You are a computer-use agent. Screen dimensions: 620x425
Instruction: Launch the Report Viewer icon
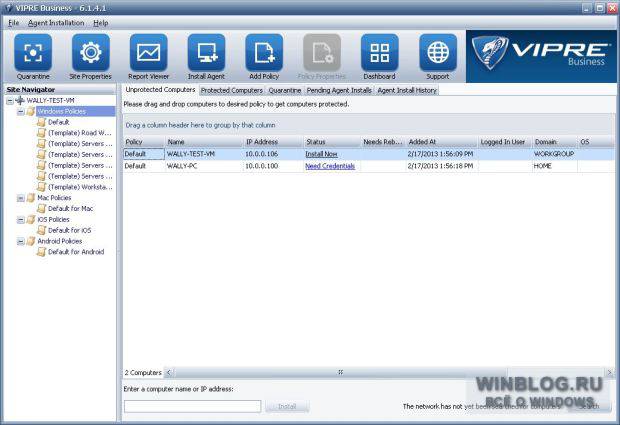tap(149, 53)
